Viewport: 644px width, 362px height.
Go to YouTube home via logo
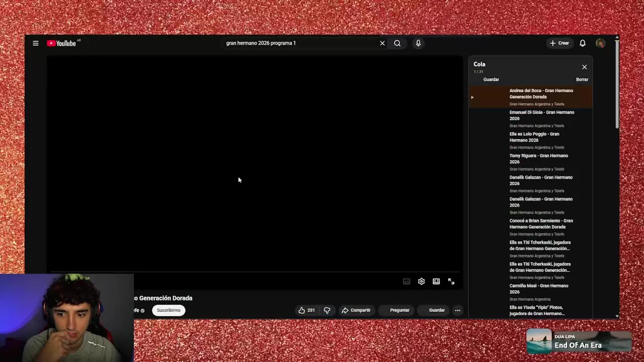[x=62, y=43]
